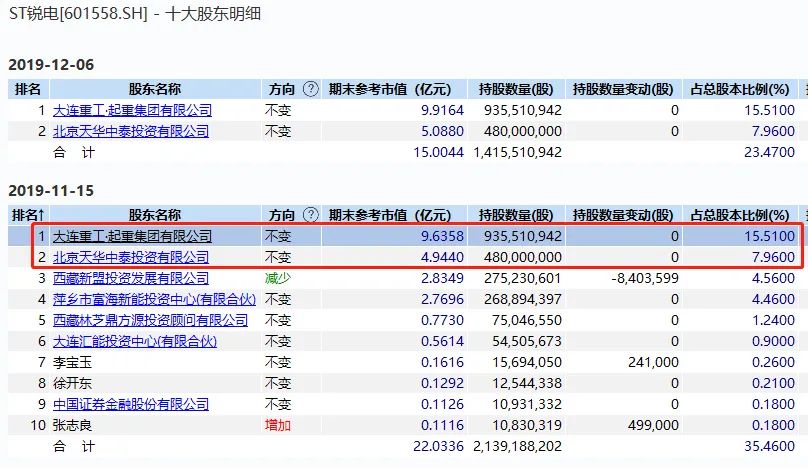Click shares cell 268,894,397
Viewport: 808px width, 468px height.
point(523,299)
